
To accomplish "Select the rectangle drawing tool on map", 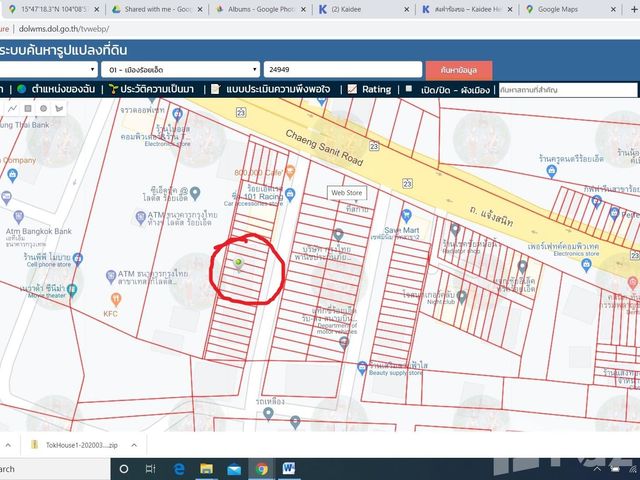I will 28,108.
